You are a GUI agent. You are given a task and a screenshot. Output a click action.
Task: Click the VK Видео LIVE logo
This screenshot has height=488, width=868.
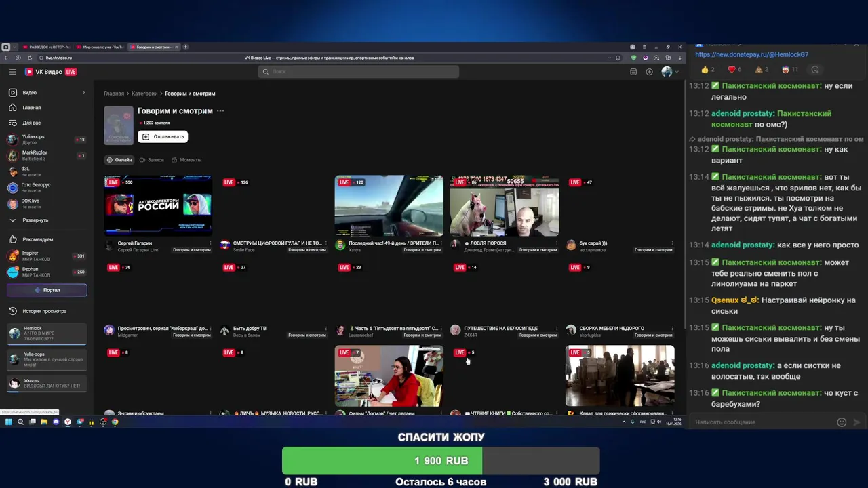(x=51, y=72)
